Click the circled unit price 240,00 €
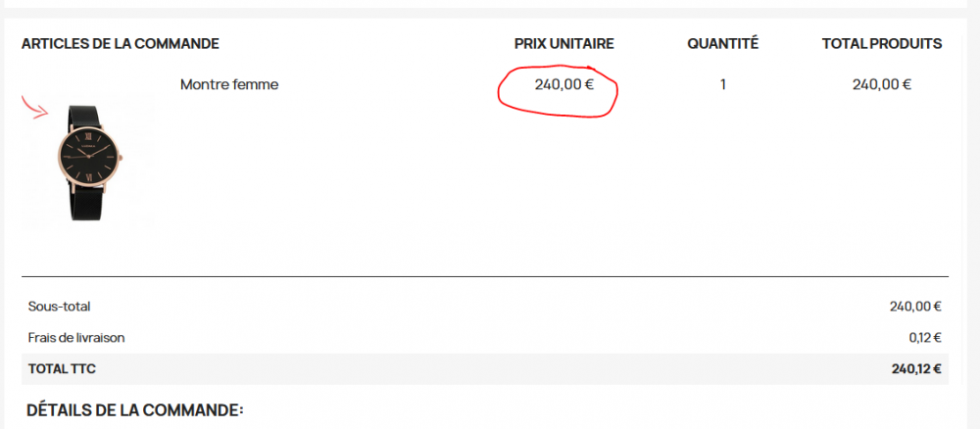The height and width of the screenshot is (429, 980). (563, 85)
